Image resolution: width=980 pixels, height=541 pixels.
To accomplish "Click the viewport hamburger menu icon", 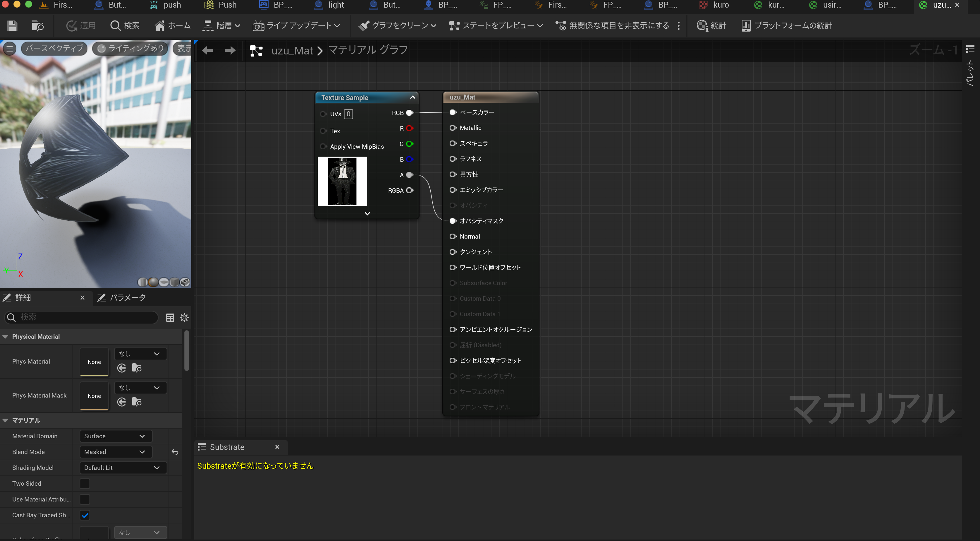I will click(x=10, y=48).
